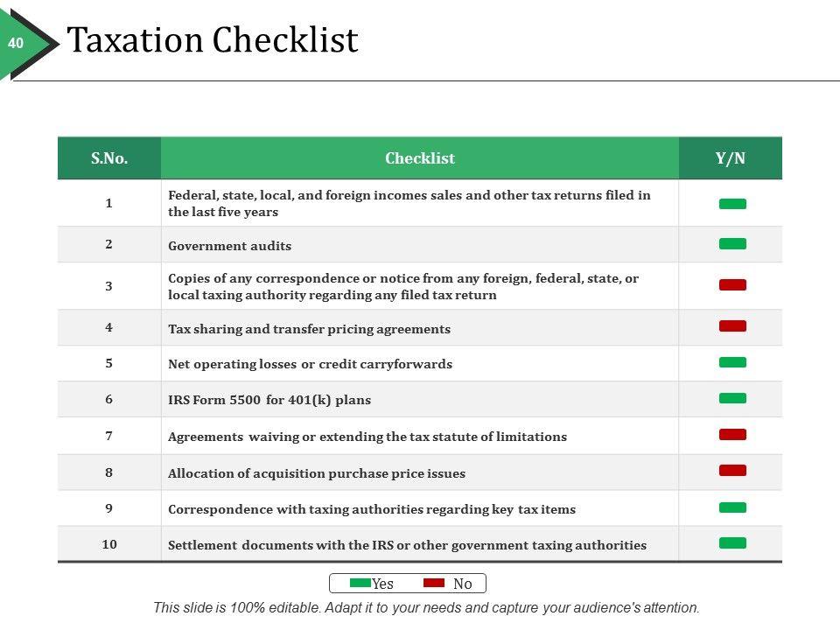840x630 pixels.
Task: Select red marker for Allocation of acquisition row
Action: 732,471
